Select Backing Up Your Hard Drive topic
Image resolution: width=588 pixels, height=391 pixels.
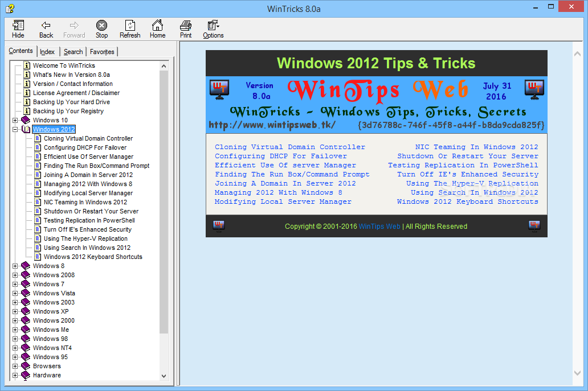click(71, 102)
